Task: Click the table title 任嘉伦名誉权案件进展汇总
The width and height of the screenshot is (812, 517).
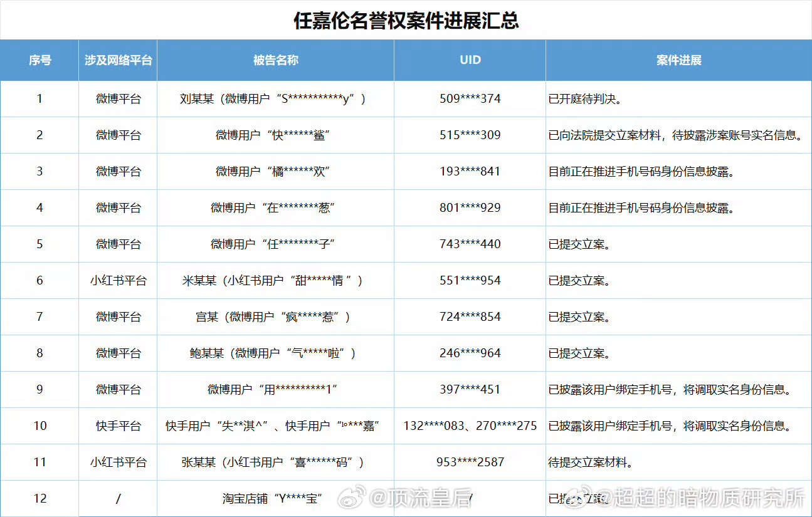Action: click(406, 19)
